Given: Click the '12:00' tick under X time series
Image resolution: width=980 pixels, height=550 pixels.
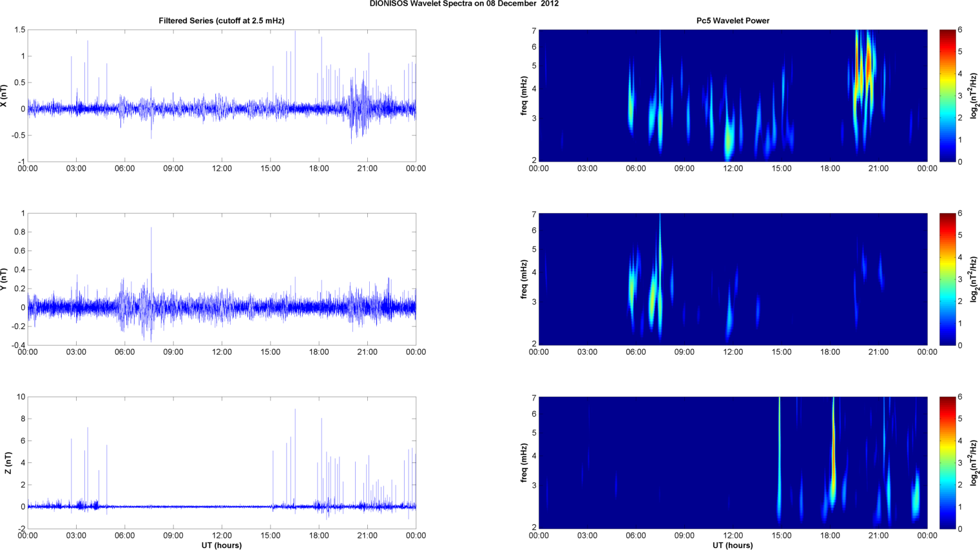Looking at the screenshot, I should pyautogui.click(x=222, y=169).
